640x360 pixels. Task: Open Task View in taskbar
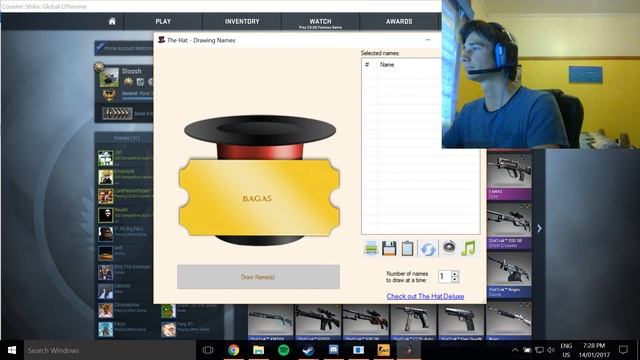[x=208, y=350]
